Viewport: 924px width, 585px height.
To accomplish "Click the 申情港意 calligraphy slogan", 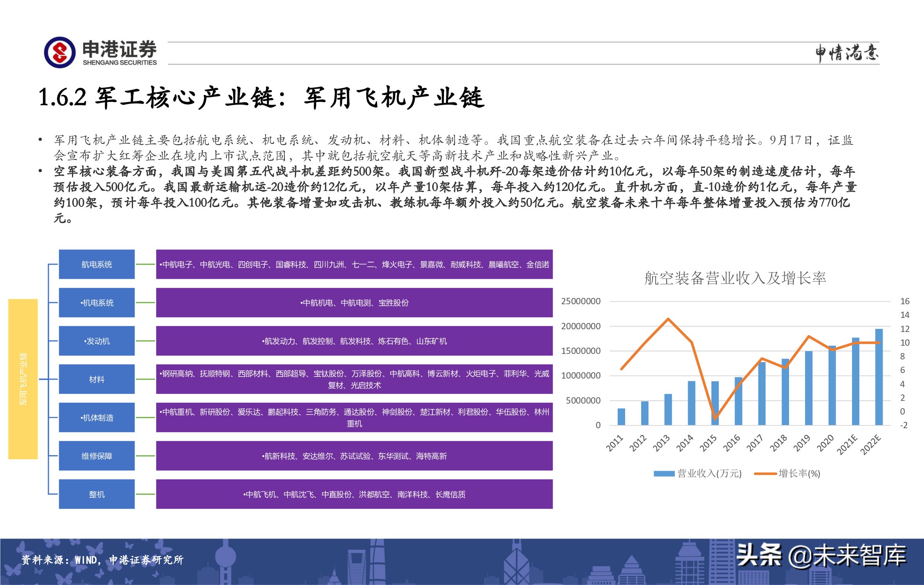I will click(847, 53).
